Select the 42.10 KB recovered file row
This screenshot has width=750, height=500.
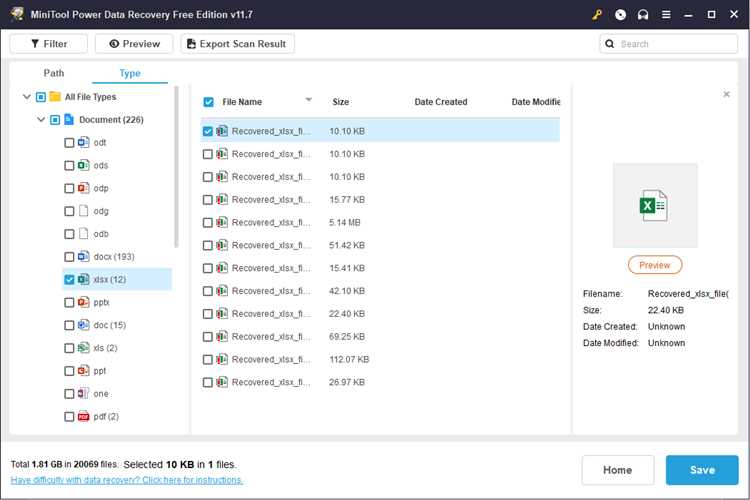tap(380, 291)
